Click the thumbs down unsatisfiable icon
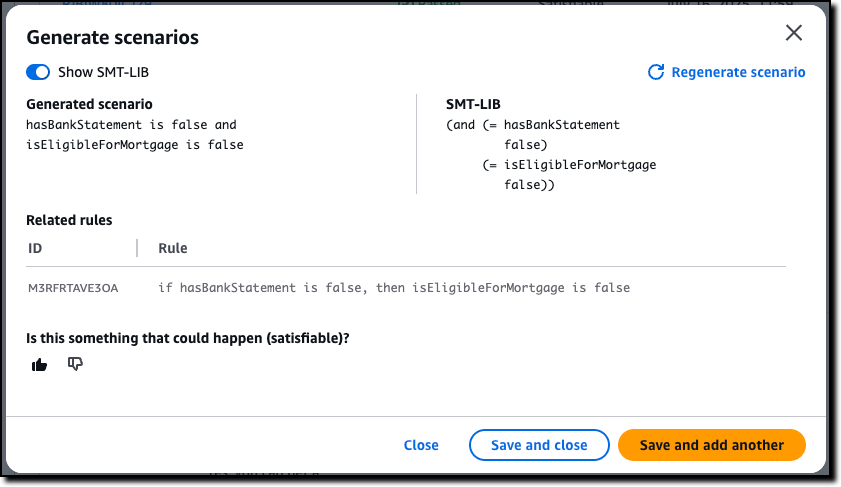 point(75,364)
